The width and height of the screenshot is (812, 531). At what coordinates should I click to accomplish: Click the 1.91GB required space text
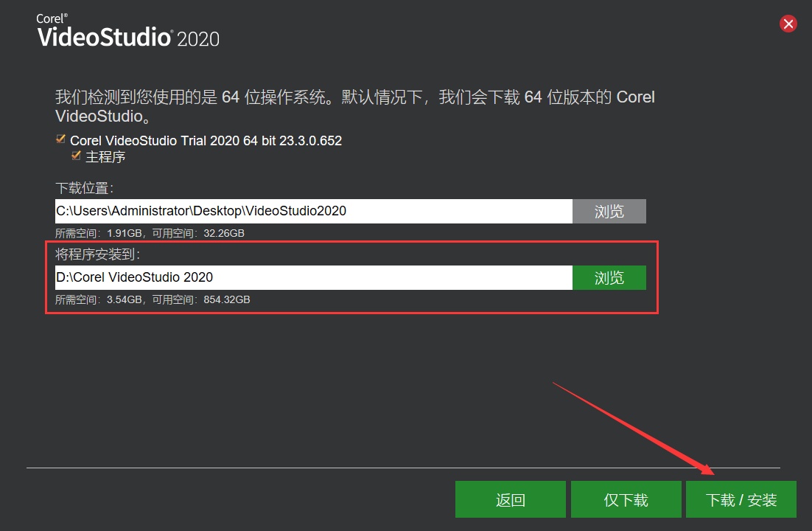click(126, 233)
